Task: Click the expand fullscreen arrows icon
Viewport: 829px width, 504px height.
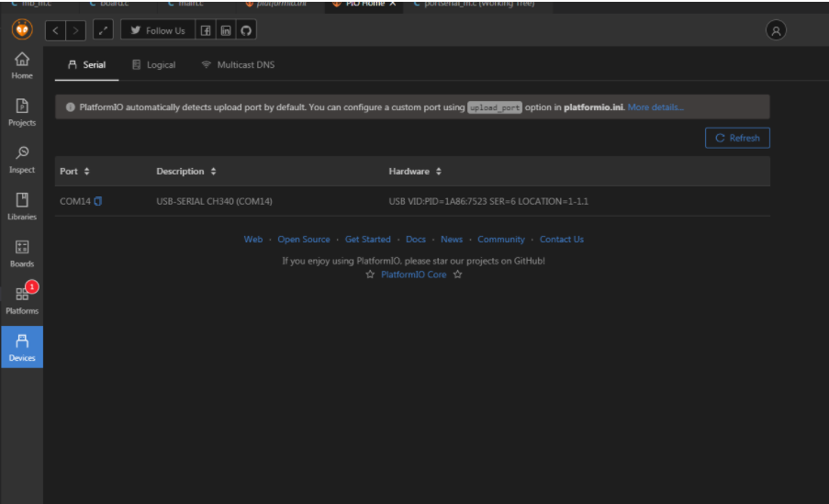Action: coord(103,30)
